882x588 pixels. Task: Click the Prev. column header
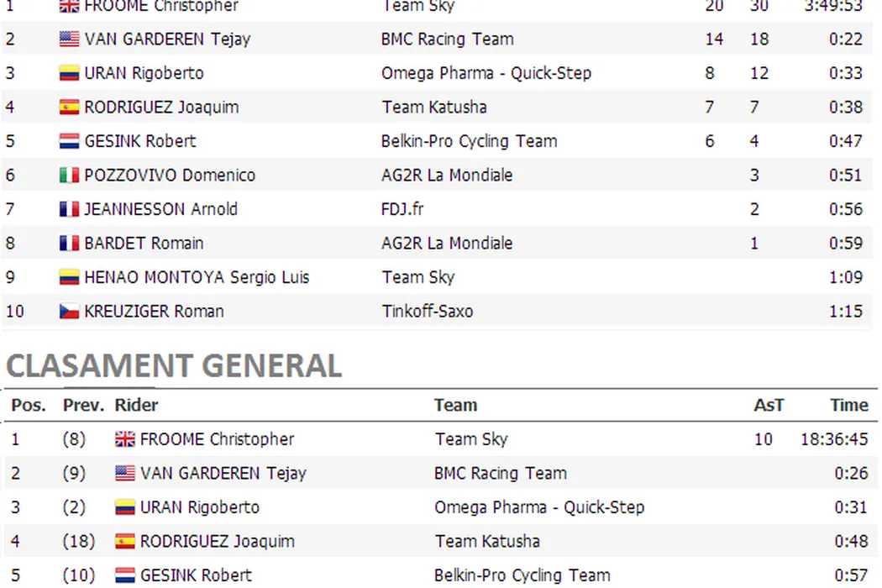pyautogui.click(x=83, y=406)
